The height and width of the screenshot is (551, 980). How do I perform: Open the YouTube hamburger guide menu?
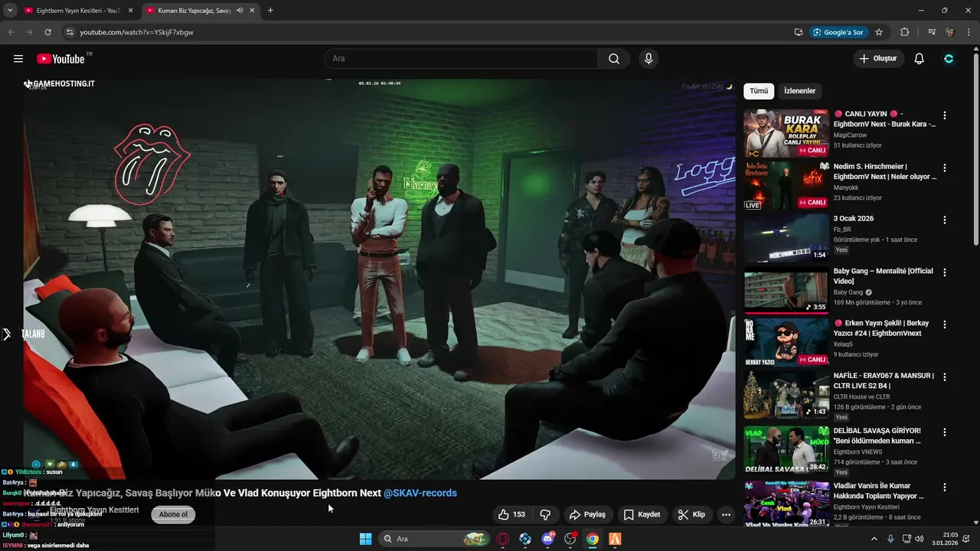[x=18, y=59]
